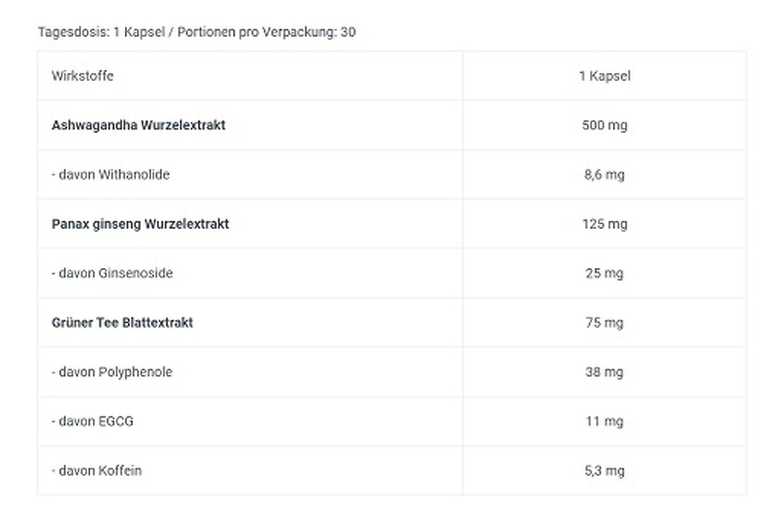Click the 5,3 mg caffeine amount

604,470
